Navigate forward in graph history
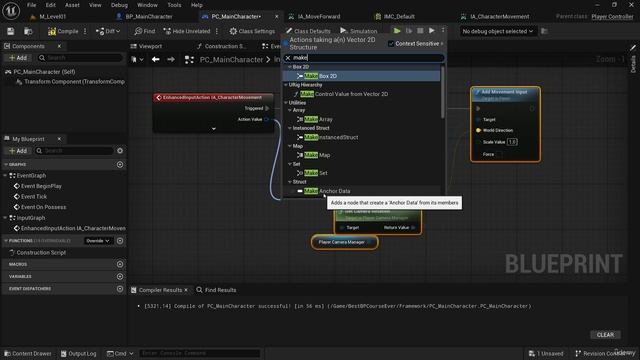Screen dimensions: 640x360 (x=171, y=60)
